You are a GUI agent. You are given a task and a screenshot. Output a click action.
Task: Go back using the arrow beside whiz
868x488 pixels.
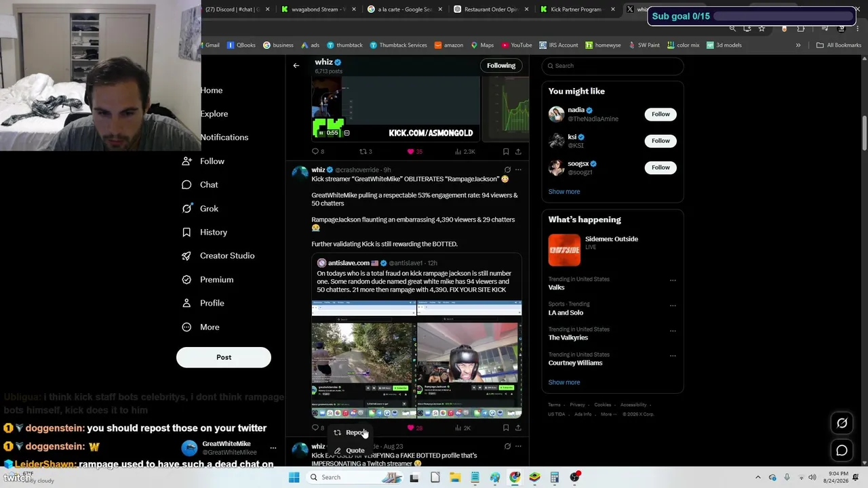pos(296,66)
